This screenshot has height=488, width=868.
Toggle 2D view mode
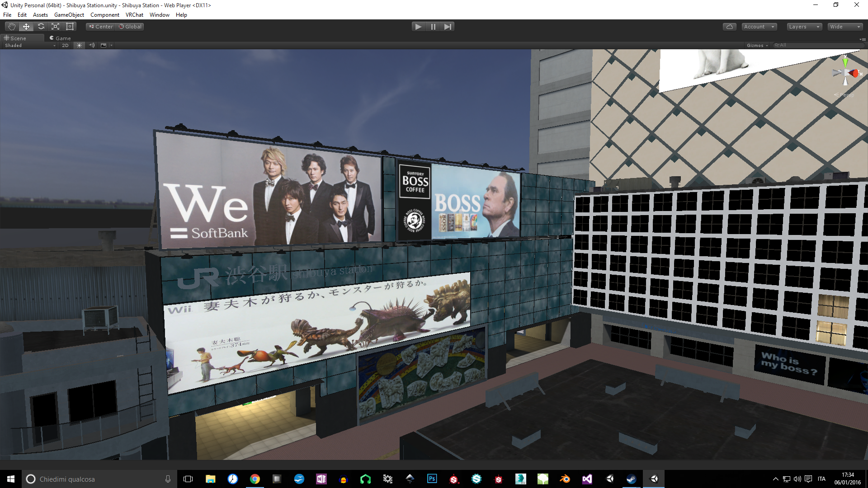[x=65, y=45]
